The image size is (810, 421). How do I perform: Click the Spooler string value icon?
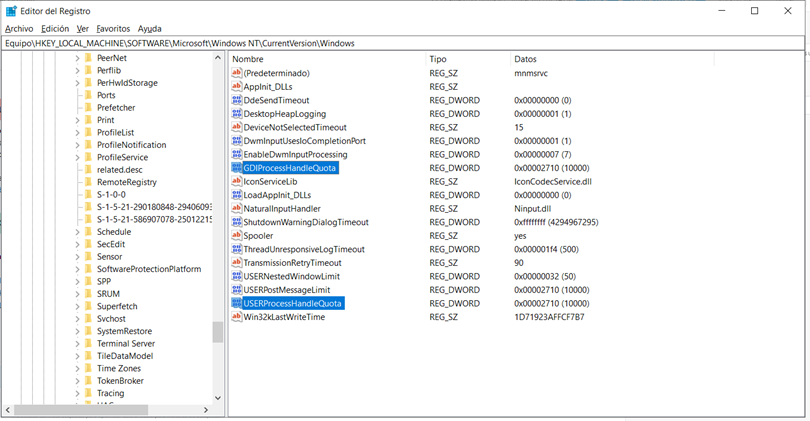pos(237,236)
